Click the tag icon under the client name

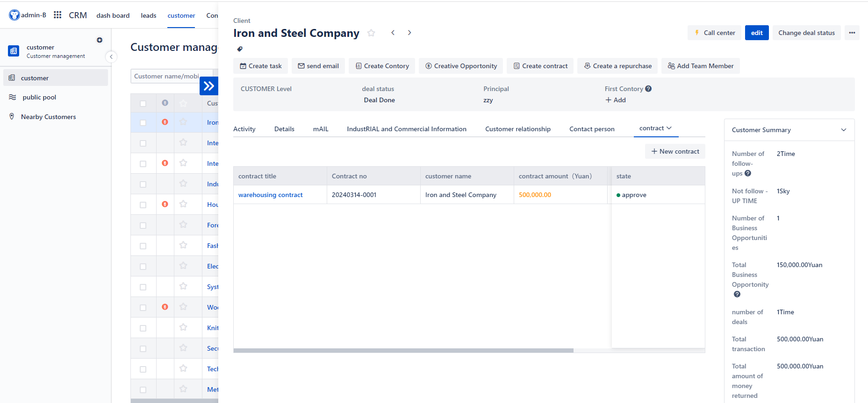(x=240, y=49)
